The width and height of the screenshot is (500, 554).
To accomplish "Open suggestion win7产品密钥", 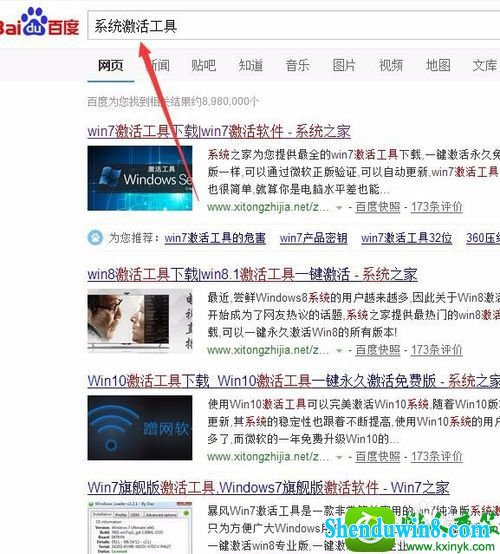I will [x=313, y=238].
